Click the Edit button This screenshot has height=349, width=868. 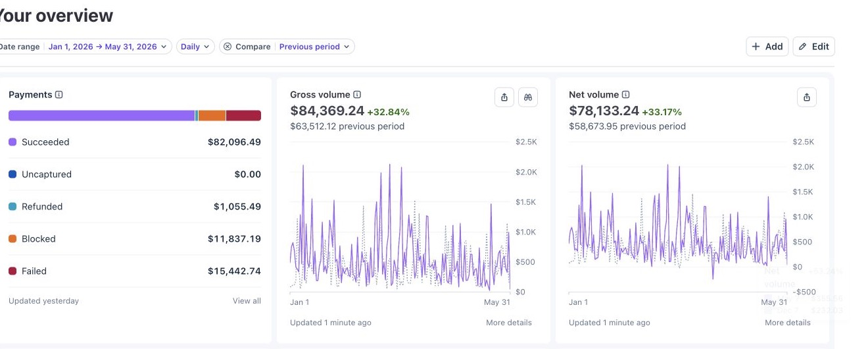coord(814,46)
